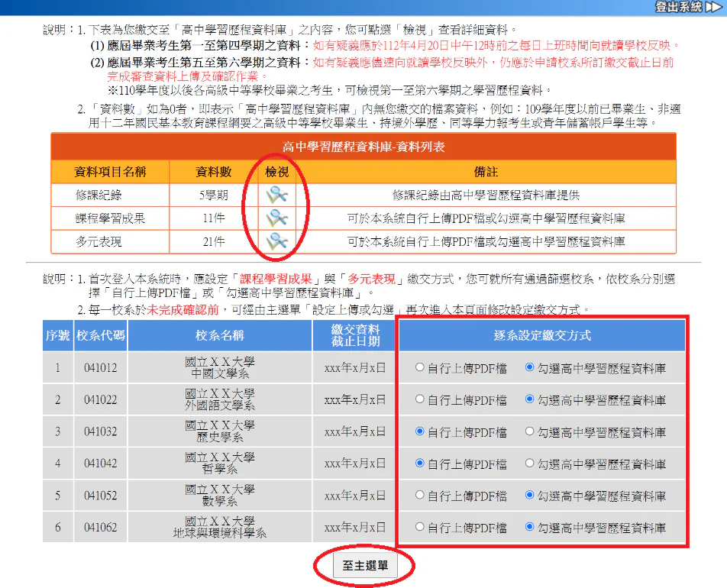
Task: Click the 序號 column header
Action: click(57, 335)
